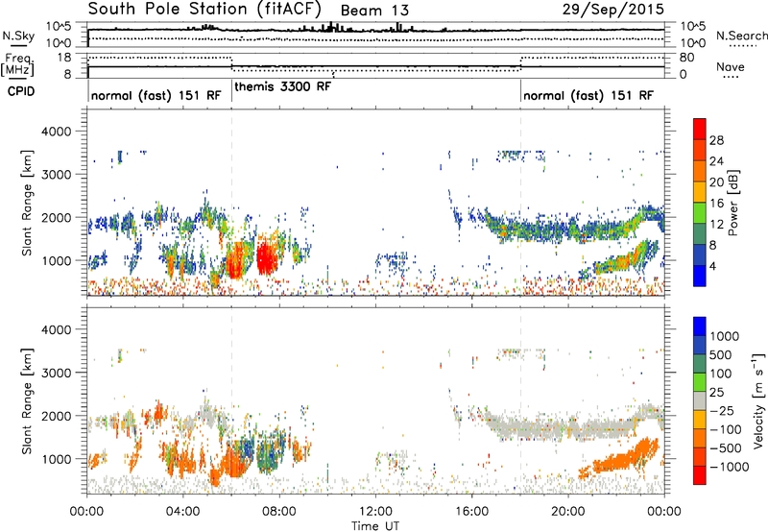The width and height of the screenshot is (768, 532).
Task: Pick the dark blue 4-8 dB Power colorbar segment
Action: (x=700, y=254)
